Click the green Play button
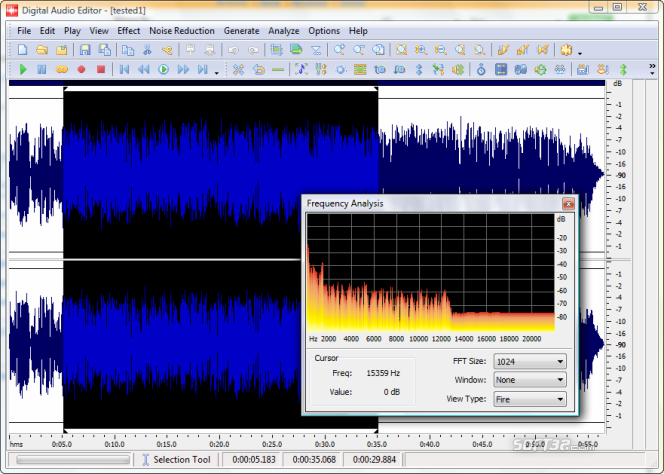This screenshot has width=664, height=474. click(22, 70)
